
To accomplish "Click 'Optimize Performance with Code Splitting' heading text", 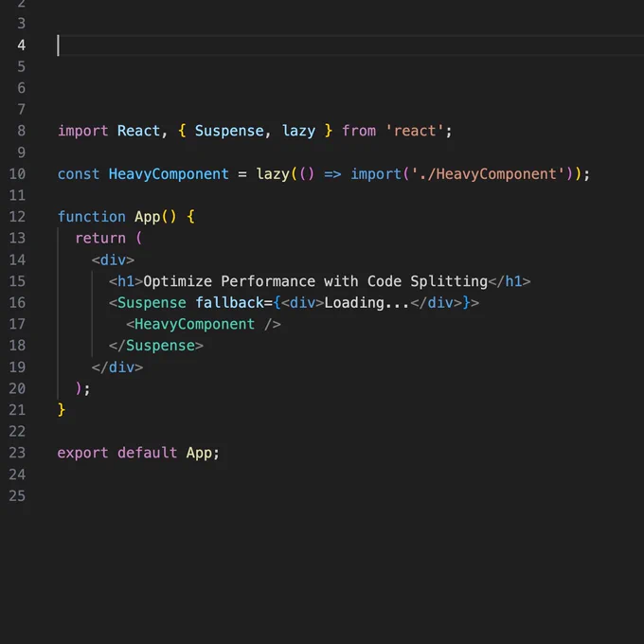I will tap(315, 281).
